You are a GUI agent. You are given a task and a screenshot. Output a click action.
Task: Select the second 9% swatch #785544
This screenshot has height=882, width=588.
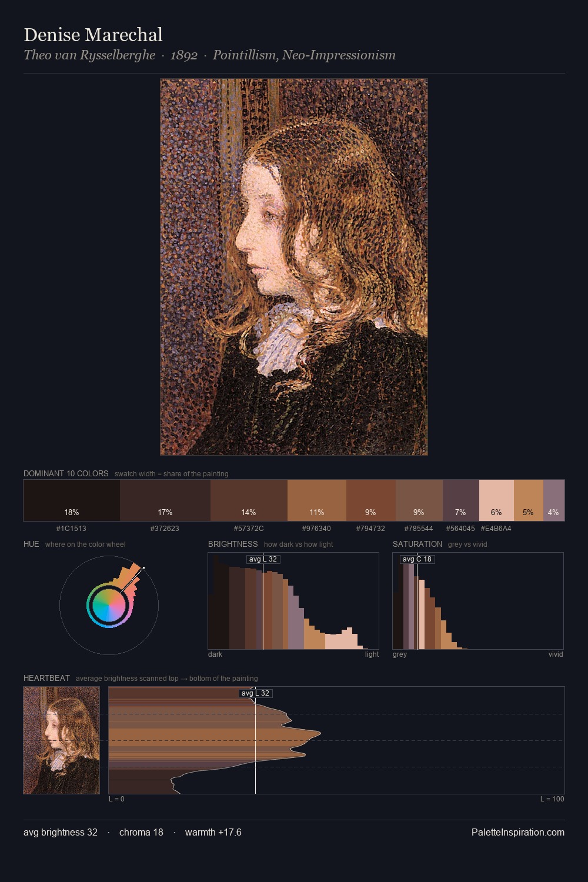419,500
